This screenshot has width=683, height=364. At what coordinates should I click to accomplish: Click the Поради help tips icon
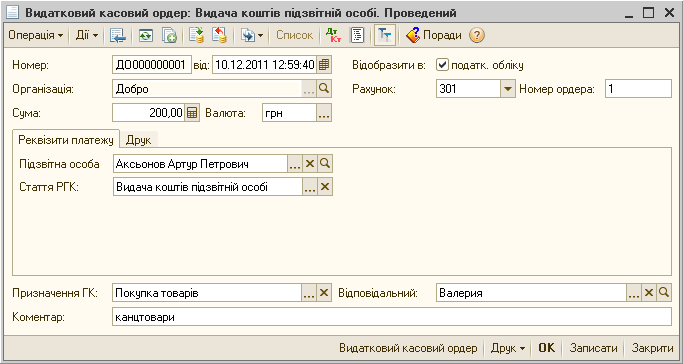click(413, 36)
